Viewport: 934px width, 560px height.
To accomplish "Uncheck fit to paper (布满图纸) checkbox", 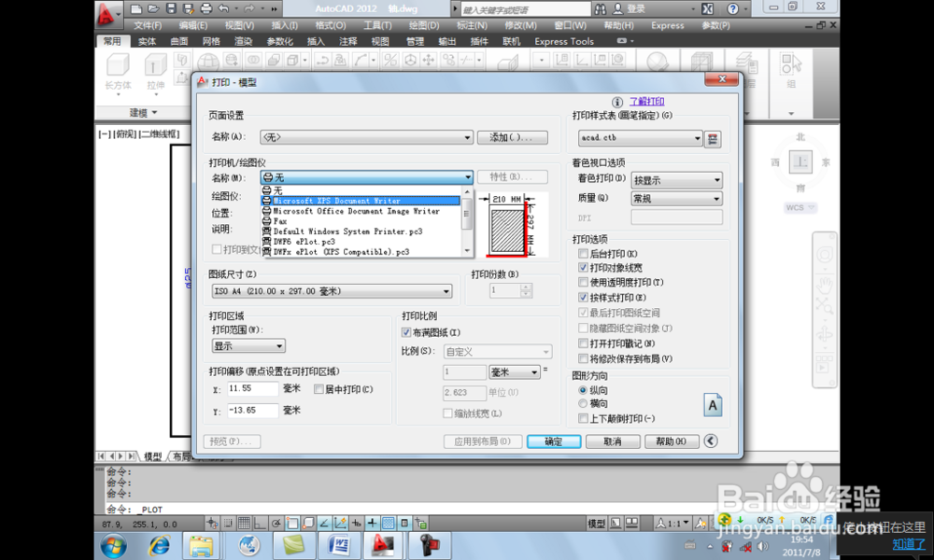I will click(405, 332).
